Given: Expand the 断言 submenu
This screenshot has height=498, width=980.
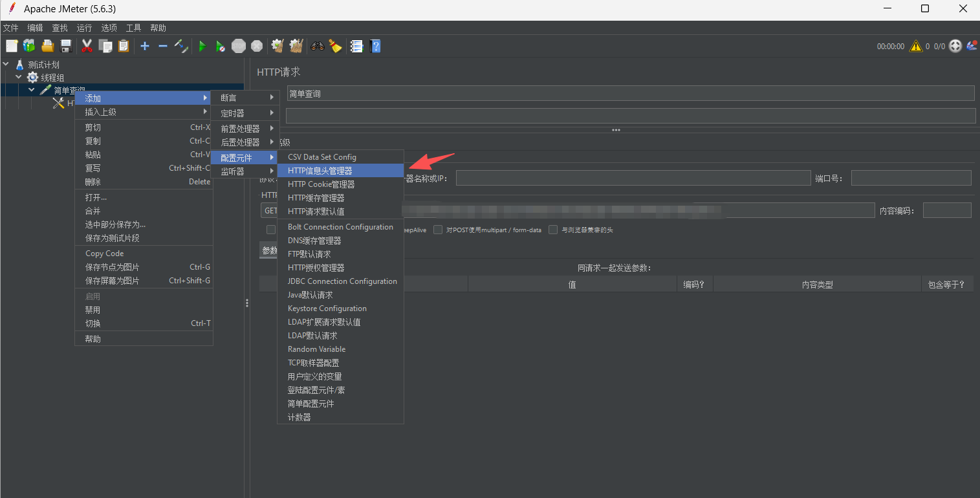Looking at the screenshot, I should (246, 98).
